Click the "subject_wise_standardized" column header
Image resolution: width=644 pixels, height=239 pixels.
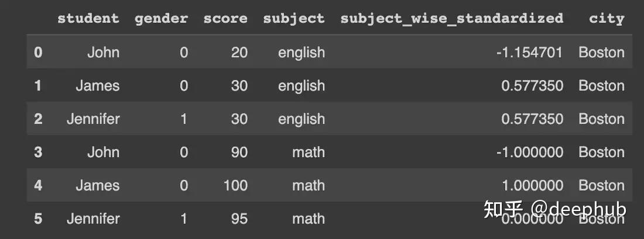point(451,18)
